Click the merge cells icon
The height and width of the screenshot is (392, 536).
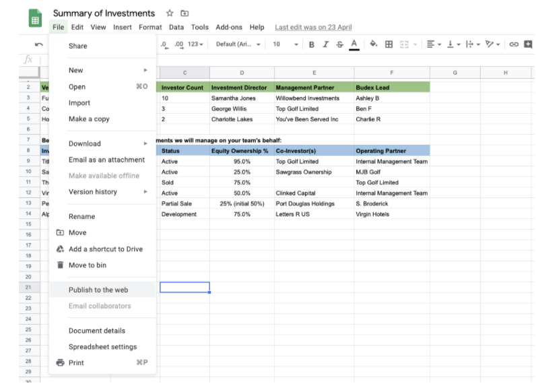(x=405, y=44)
